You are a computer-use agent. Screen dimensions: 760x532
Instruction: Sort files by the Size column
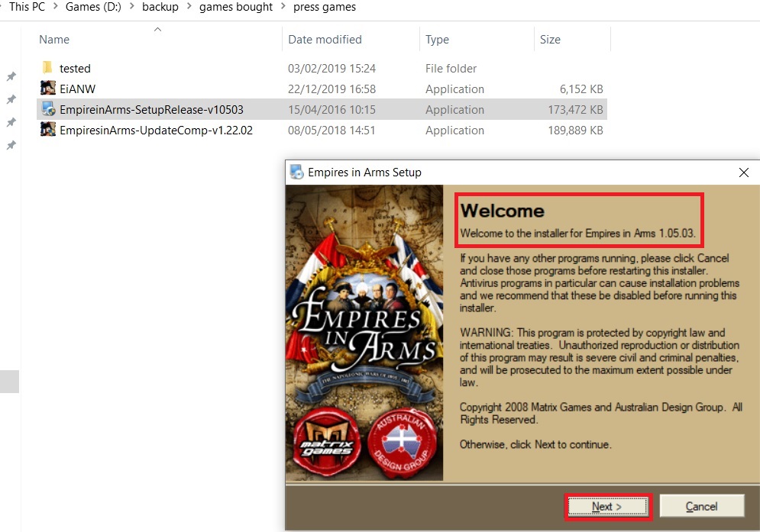click(550, 40)
